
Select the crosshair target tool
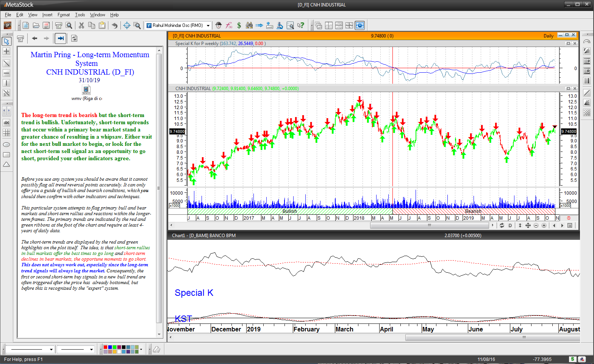127,25
